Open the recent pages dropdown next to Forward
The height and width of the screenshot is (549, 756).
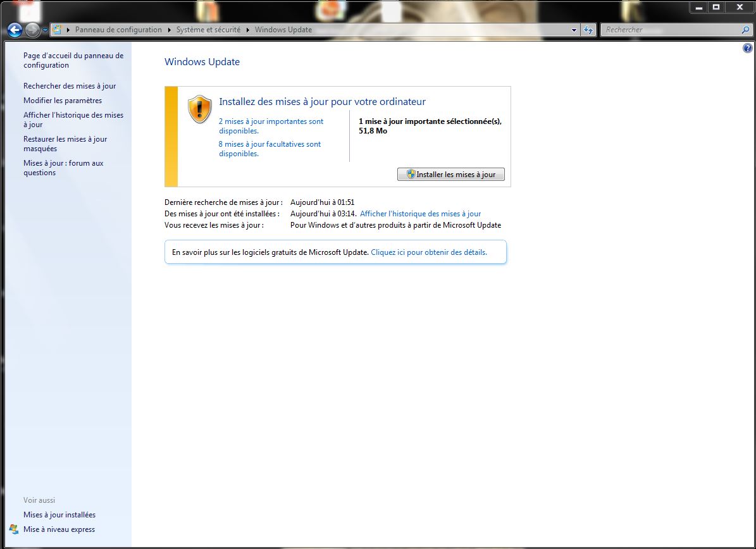pos(45,30)
